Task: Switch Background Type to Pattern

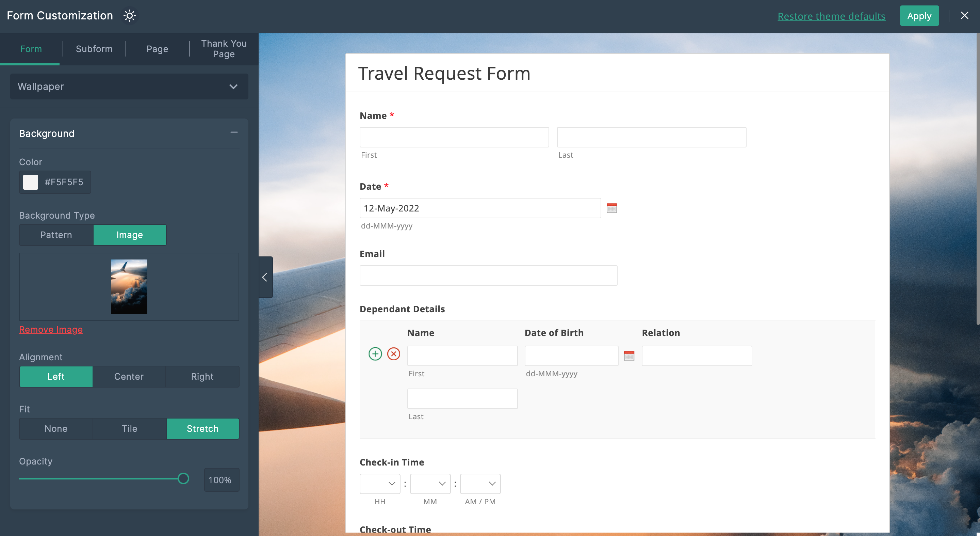Action: [x=56, y=235]
